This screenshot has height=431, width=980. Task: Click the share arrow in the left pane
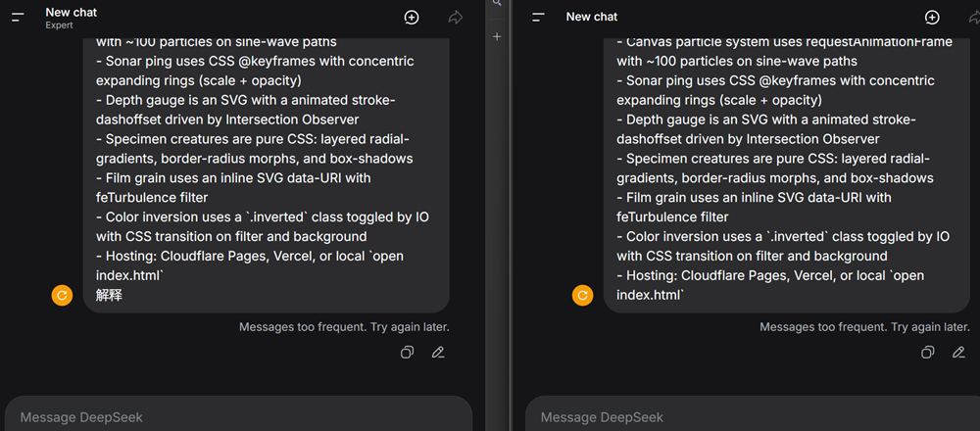coord(455,18)
